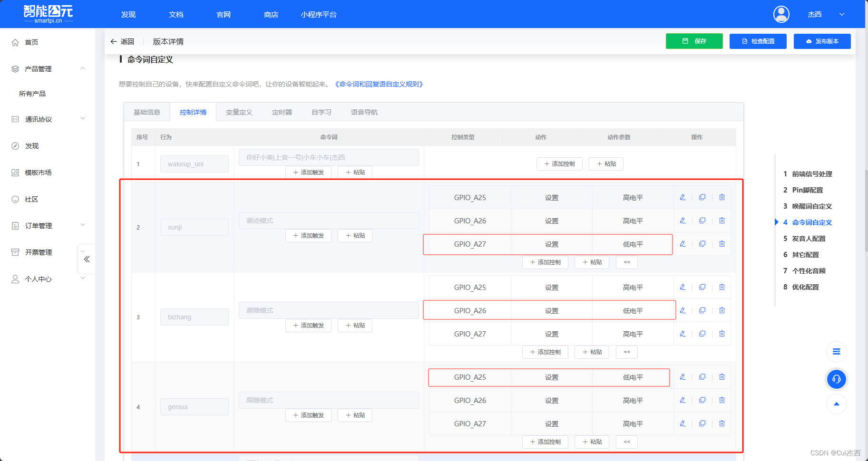868x461 pixels.
Task: Expand 个人中心 sidebar group
Action: (x=83, y=279)
